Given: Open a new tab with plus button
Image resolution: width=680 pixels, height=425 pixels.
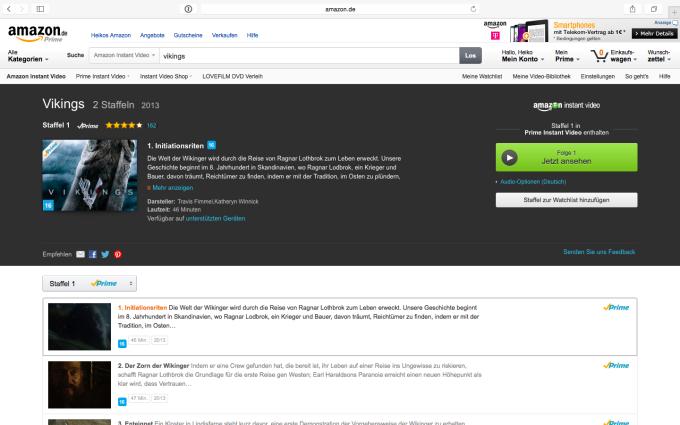Looking at the screenshot, I should 673,12.
